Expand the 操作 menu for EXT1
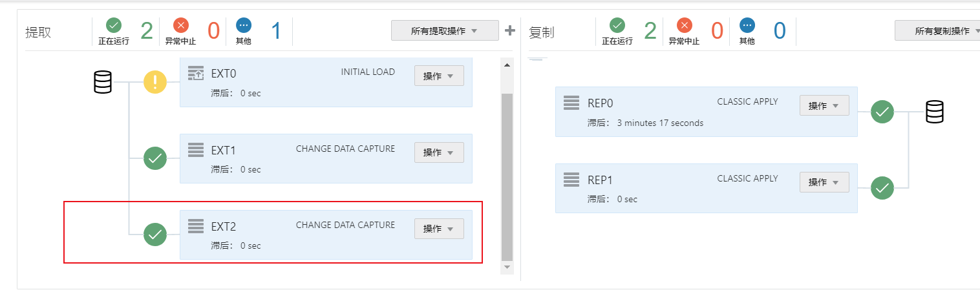The height and width of the screenshot is (292, 980). [x=439, y=152]
